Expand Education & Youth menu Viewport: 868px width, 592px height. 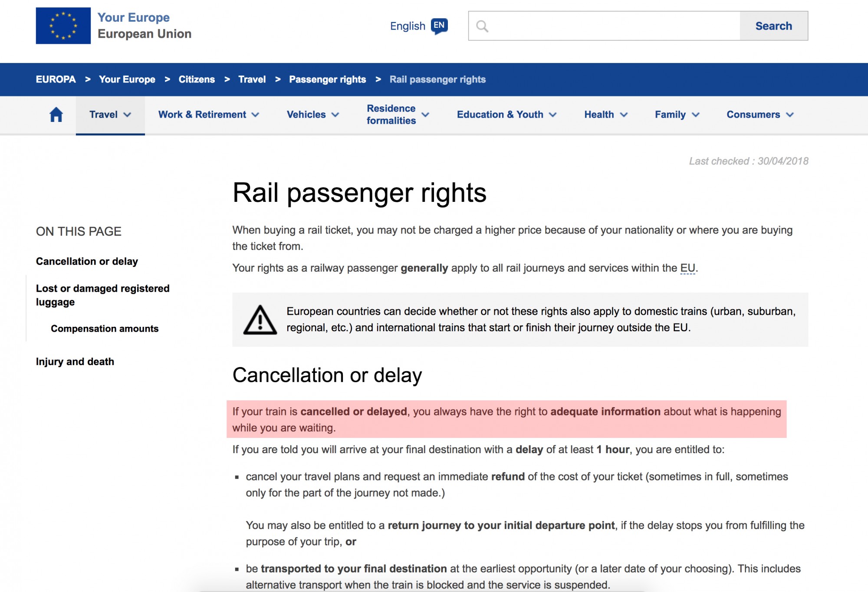506,115
